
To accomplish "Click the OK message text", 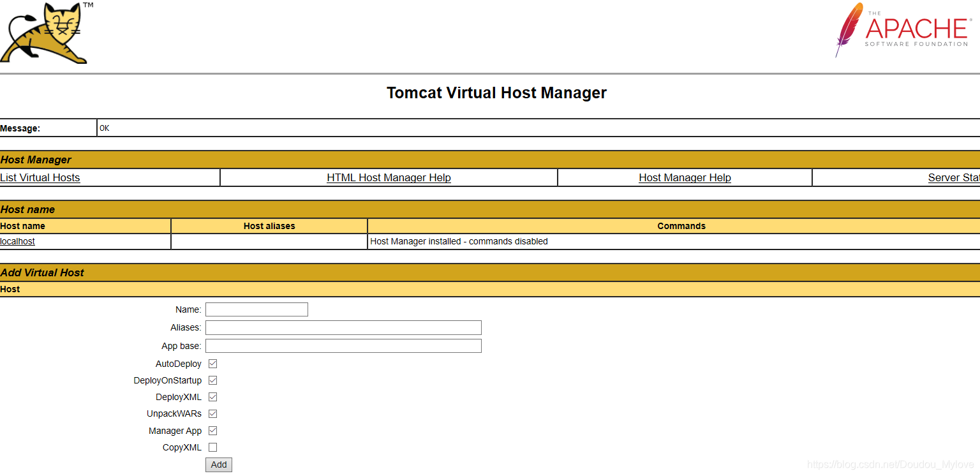I will (105, 128).
